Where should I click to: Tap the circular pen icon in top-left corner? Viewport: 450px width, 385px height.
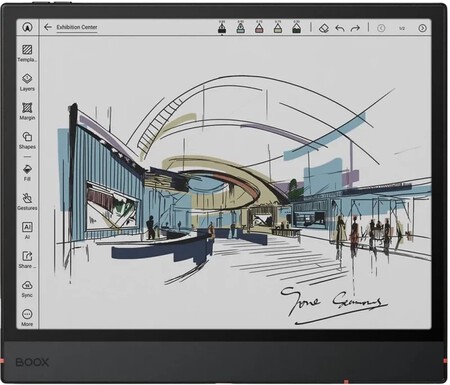click(27, 27)
